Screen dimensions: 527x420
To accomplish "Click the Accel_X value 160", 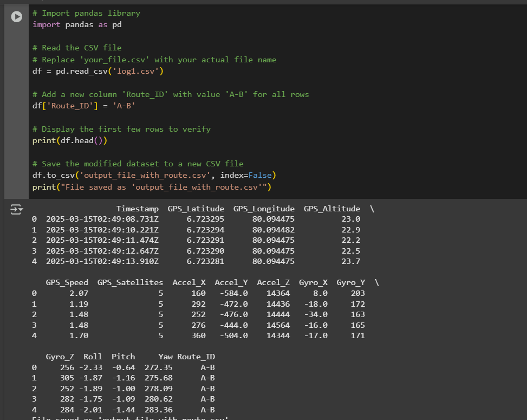I will [x=198, y=294].
